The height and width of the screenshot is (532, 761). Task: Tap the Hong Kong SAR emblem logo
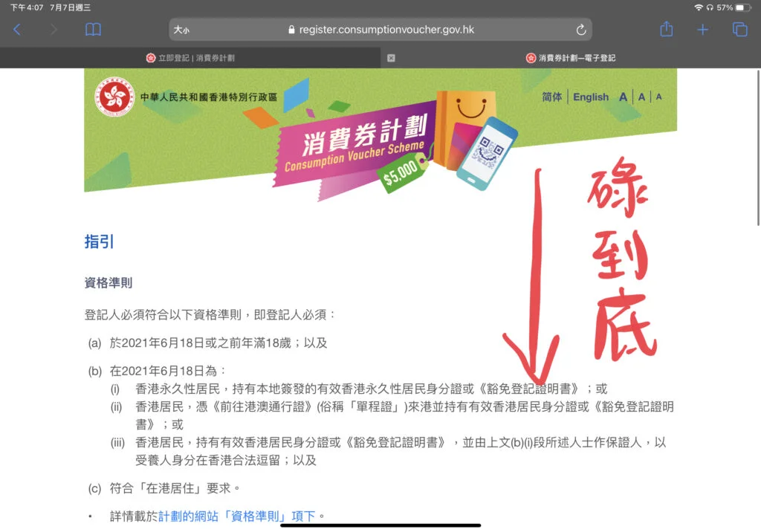(114, 97)
